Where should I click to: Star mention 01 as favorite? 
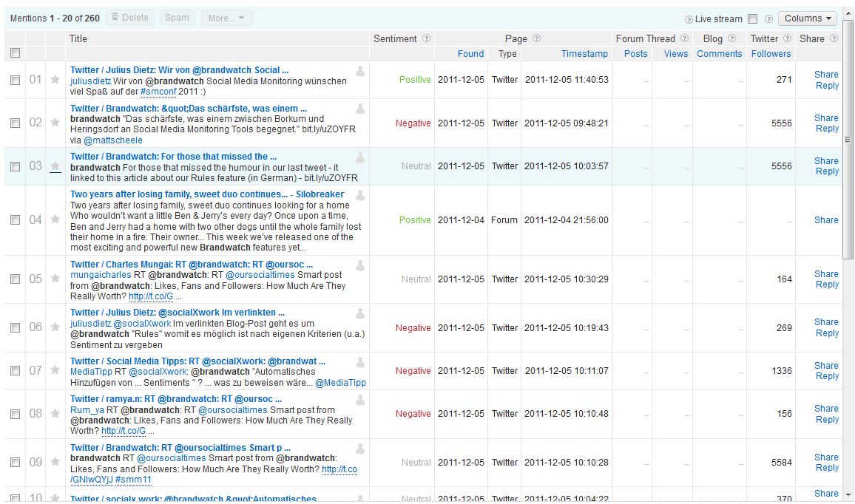click(55, 80)
